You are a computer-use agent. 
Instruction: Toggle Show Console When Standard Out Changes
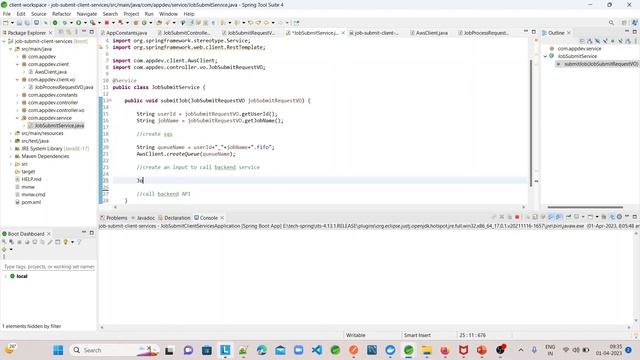551,217
